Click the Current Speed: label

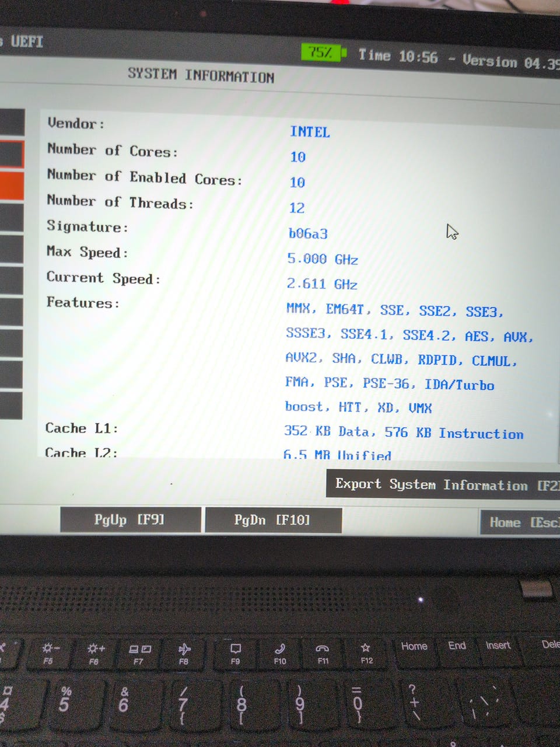(103, 278)
